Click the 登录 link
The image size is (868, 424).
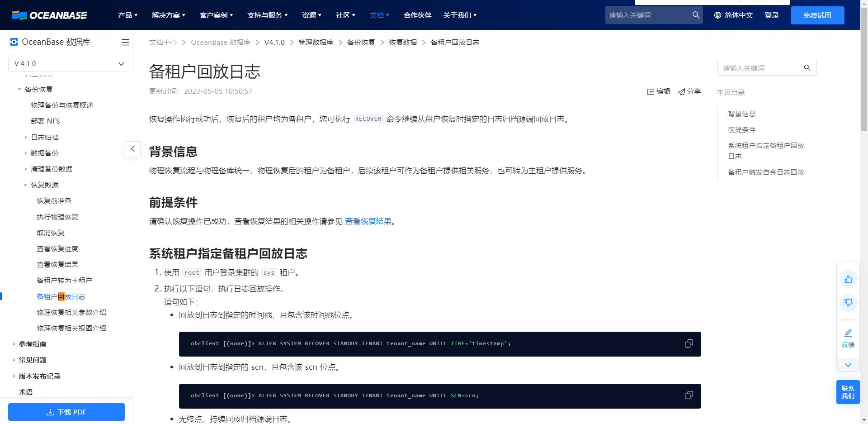772,15
